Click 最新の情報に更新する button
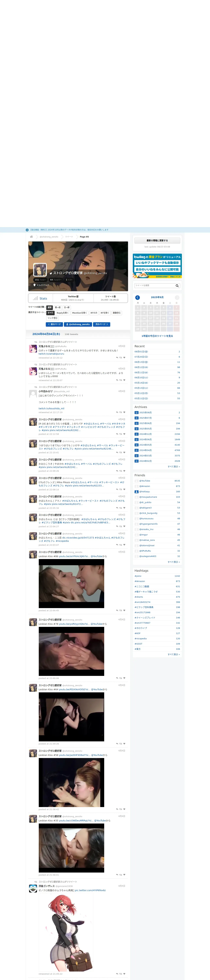 [157, 240]
